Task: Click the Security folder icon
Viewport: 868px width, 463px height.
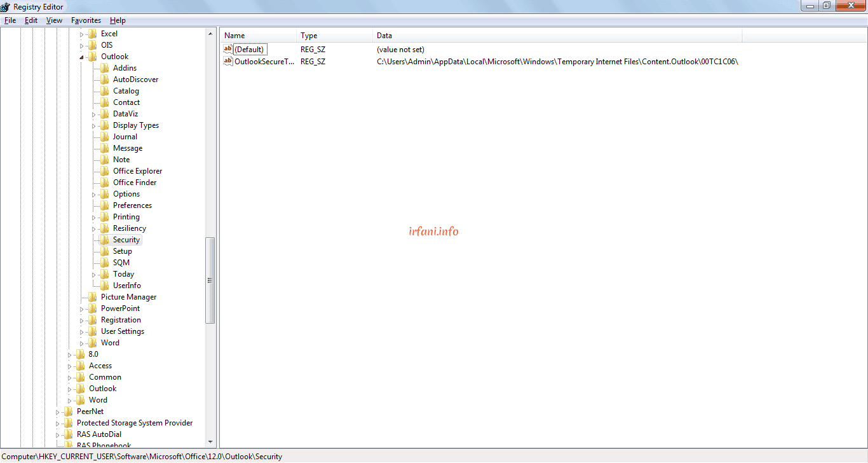Action: point(105,240)
